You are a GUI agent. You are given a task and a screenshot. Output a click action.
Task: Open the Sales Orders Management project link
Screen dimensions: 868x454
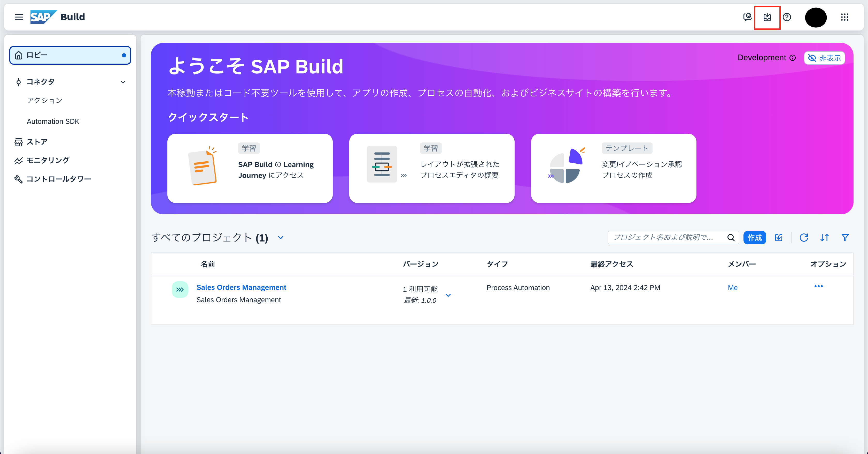241,287
